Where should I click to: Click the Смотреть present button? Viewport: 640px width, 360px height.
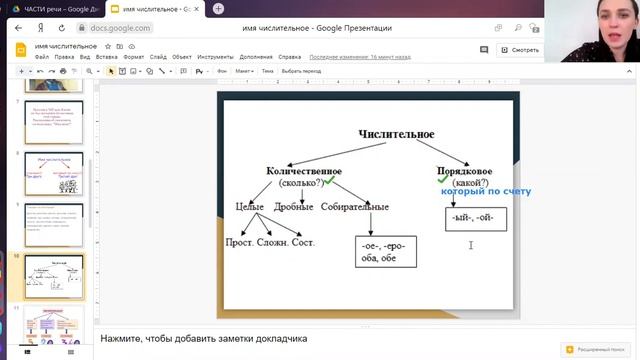[x=520, y=50]
